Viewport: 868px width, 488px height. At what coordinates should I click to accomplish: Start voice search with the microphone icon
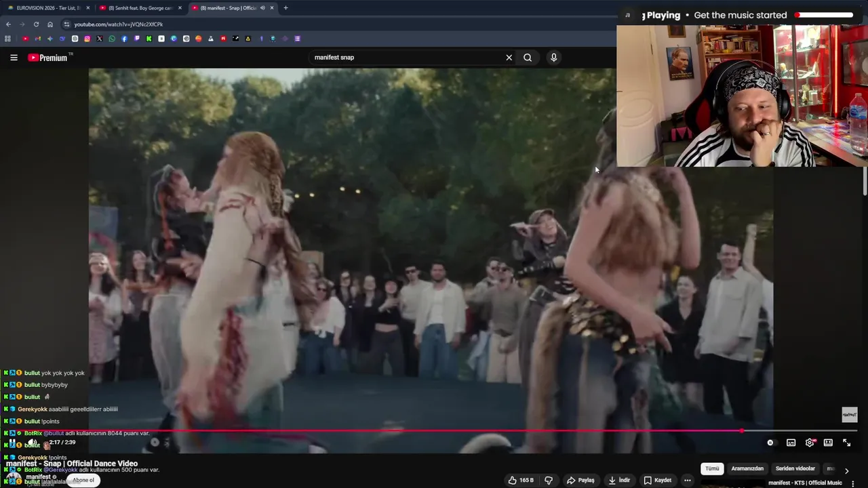553,58
